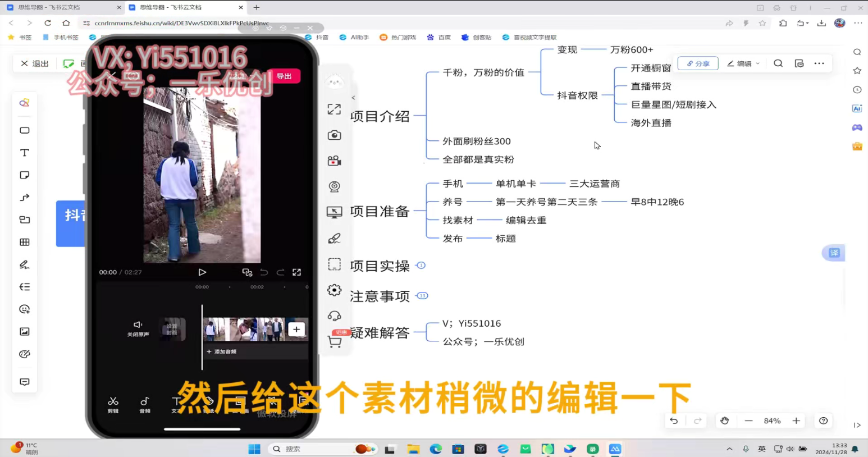Viewport: 868px width, 457px height.
Task: Click the undo button in bottom toolbar
Action: click(x=674, y=421)
